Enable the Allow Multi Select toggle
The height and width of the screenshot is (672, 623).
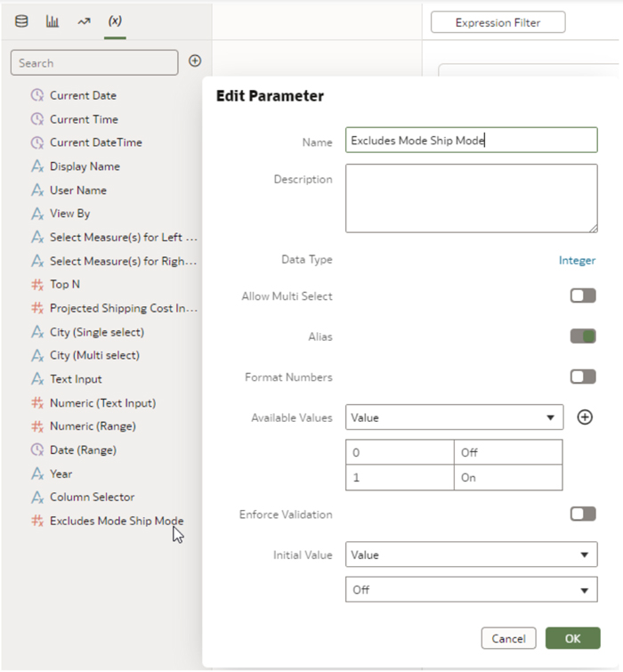[583, 296]
